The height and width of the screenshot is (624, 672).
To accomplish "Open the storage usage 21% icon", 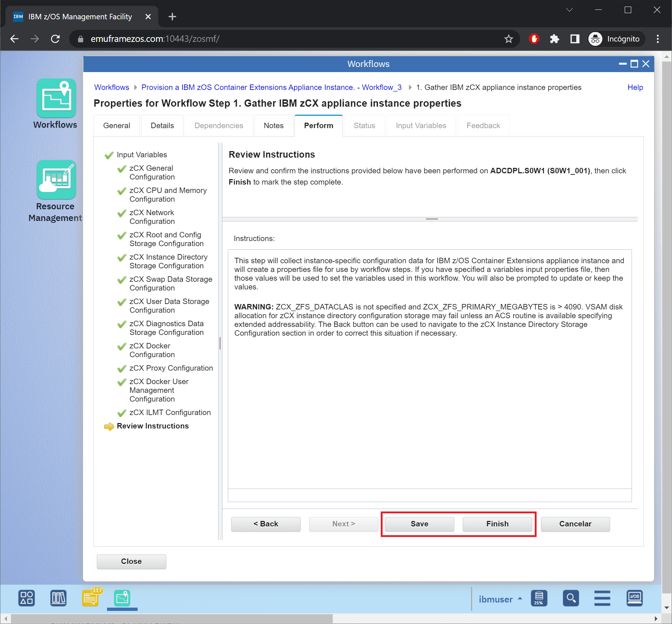I will 539,598.
